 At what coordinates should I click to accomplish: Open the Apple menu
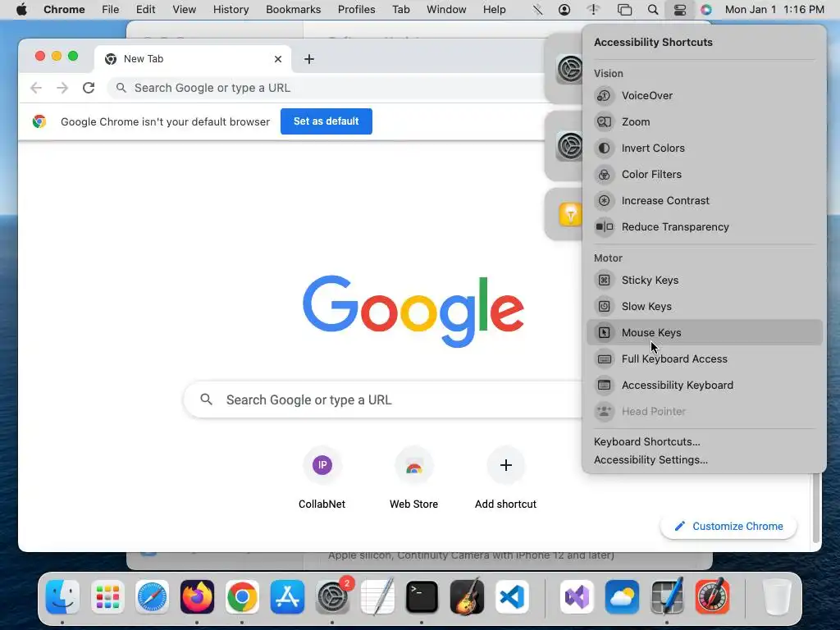(21, 10)
